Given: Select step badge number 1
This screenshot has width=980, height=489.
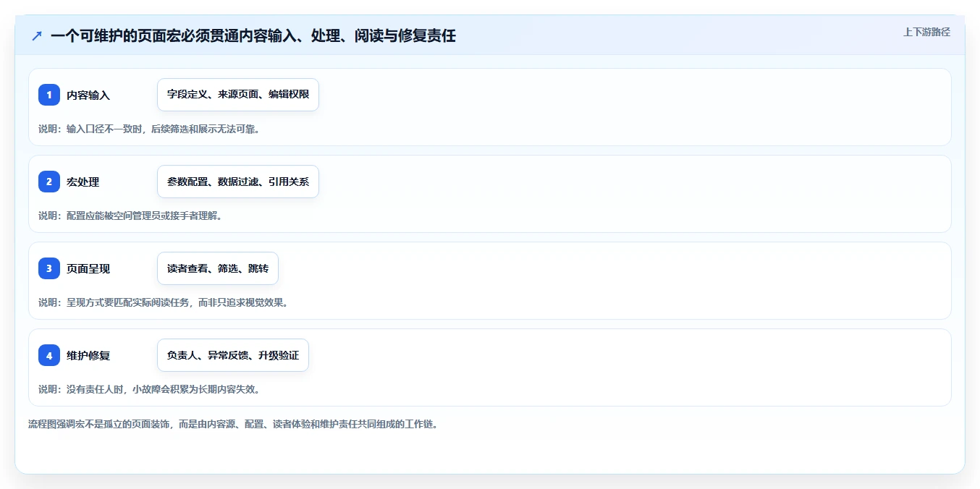Looking at the screenshot, I should pos(49,95).
